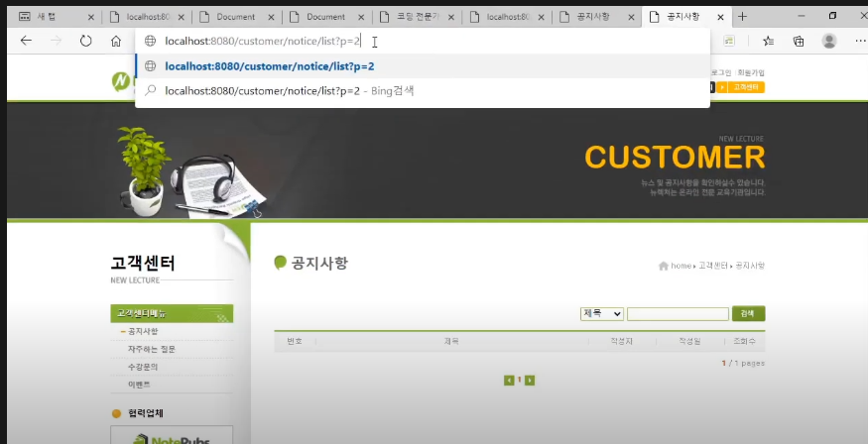
Task: Click the globe icon in the address bar
Action: click(x=150, y=41)
